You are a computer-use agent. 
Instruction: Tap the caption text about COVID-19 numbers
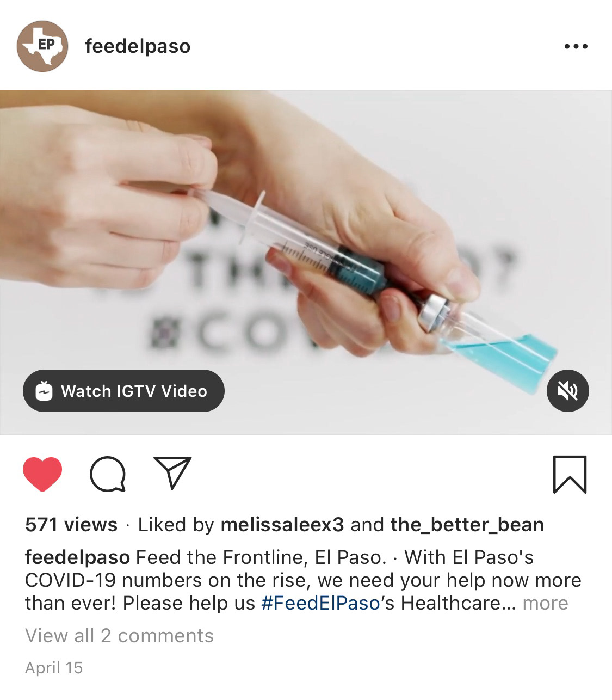(303, 580)
